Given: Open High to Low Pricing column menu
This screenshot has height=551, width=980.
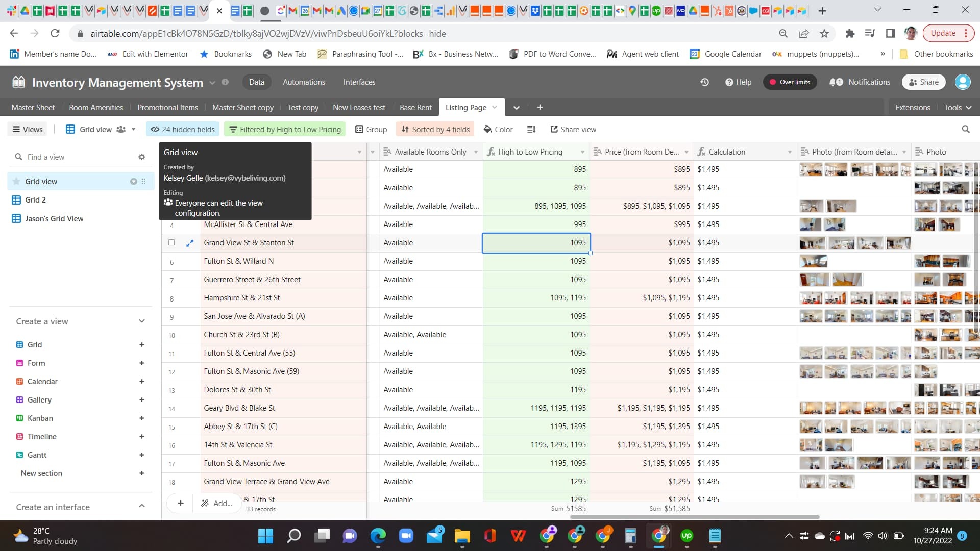Looking at the screenshot, I should tap(582, 152).
